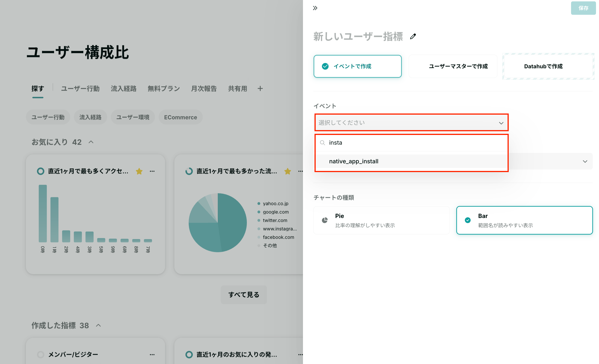Click the twitter.com legend entry
This screenshot has width=599, height=364.
(272, 220)
